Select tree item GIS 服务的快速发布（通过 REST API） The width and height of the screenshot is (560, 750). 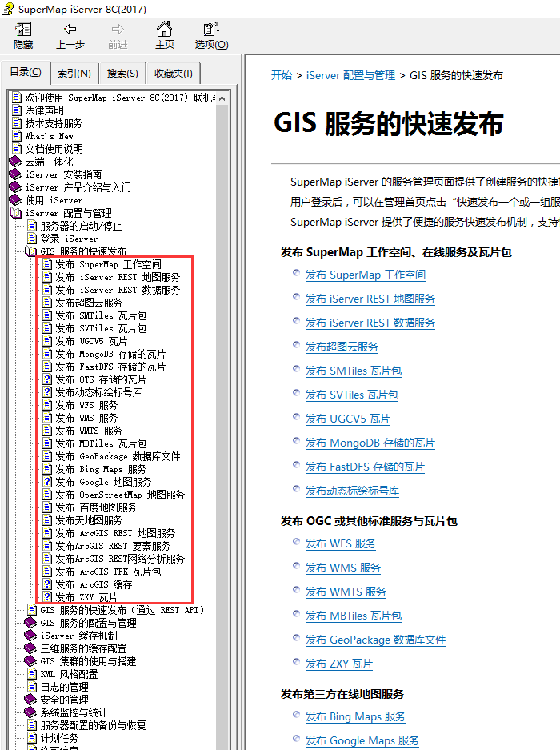pyautogui.click(x=122, y=610)
